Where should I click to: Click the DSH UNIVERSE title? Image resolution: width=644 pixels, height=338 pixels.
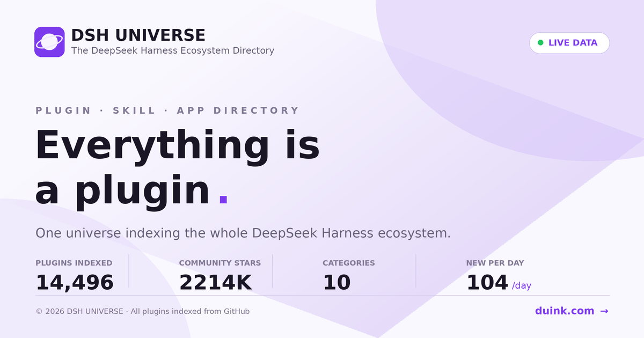point(138,35)
